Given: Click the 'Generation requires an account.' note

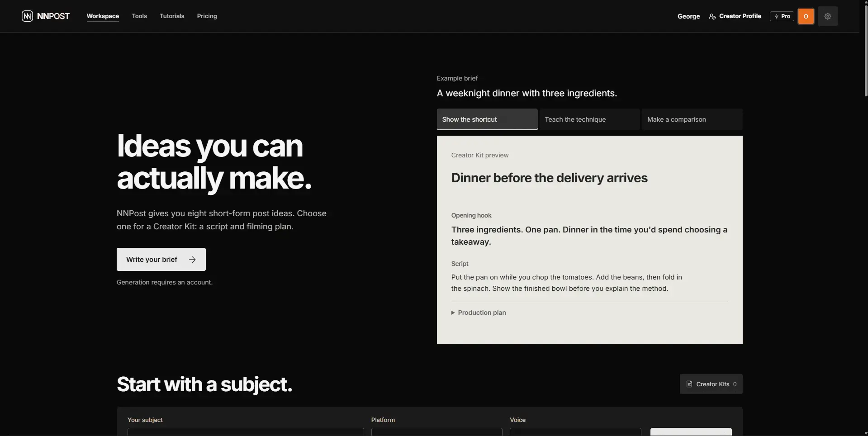Looking at the screenshot, I should 165,282.
